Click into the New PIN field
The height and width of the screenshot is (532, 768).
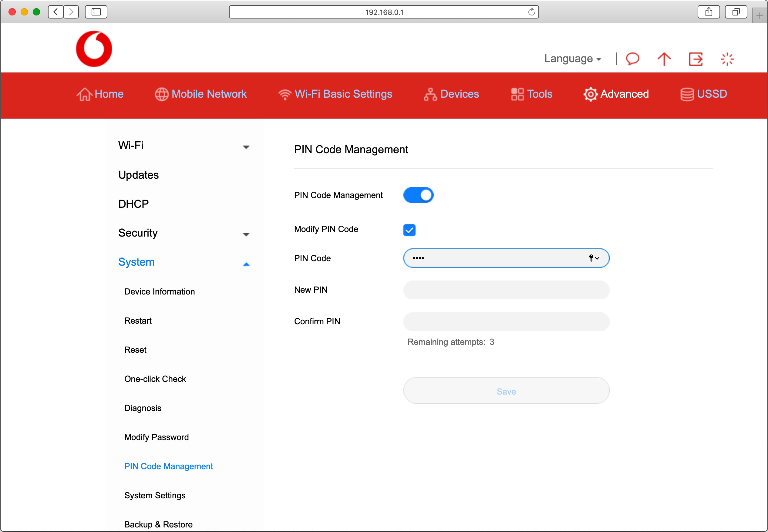pyautogui.click(x=506, y=290)
